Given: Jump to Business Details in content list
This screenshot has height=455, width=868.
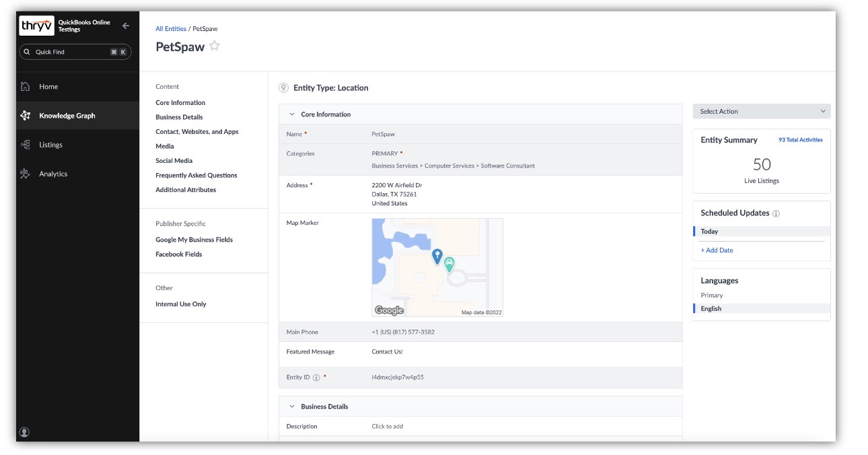Looking at the screenshot, I should (179, 117).
